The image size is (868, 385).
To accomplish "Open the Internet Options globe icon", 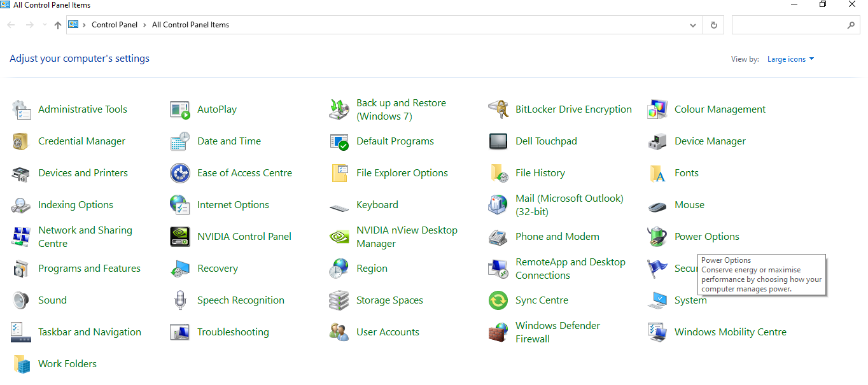I will coord(180,205).
